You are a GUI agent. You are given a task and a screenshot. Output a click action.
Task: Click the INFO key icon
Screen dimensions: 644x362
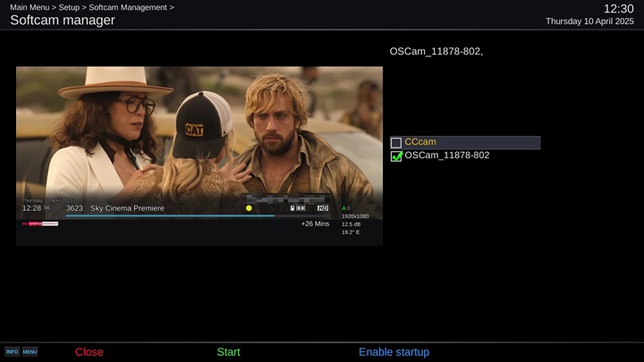(12, 352)
